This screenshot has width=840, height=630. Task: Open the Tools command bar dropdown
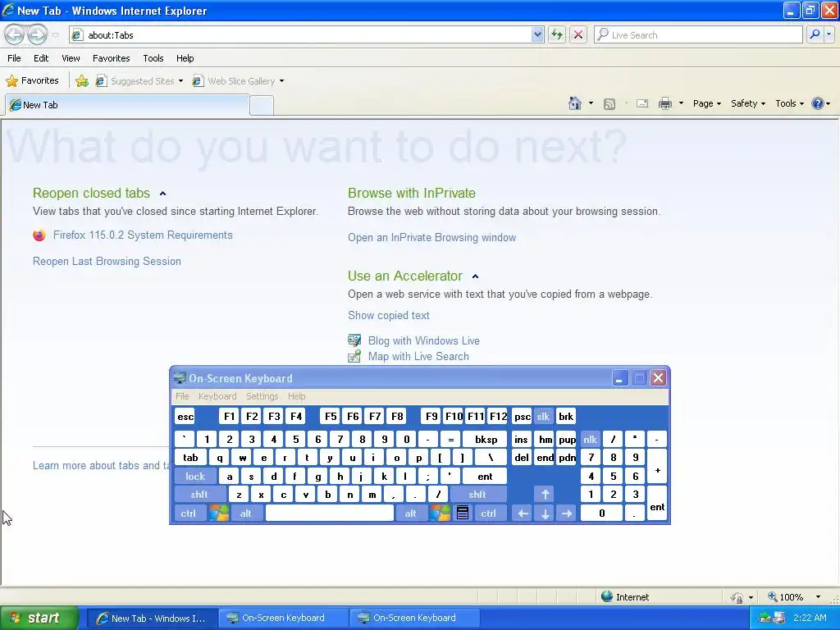pos(790,103)
